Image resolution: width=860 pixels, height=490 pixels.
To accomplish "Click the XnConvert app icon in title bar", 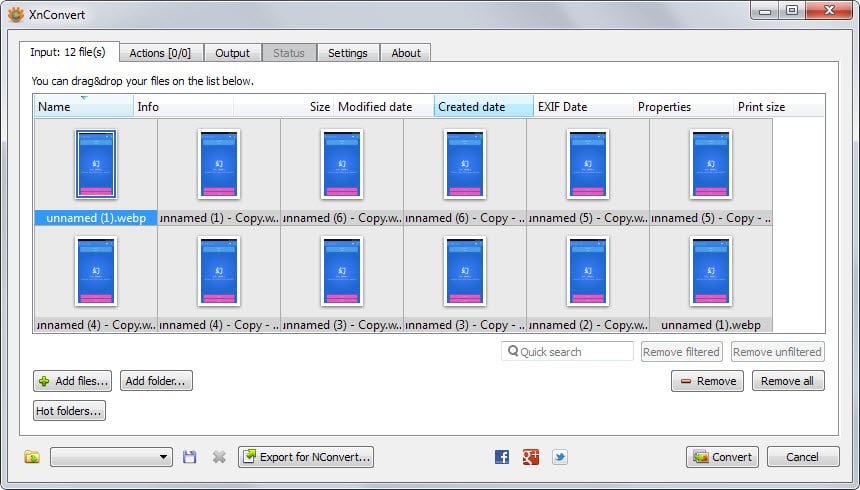I will point(15,14).
